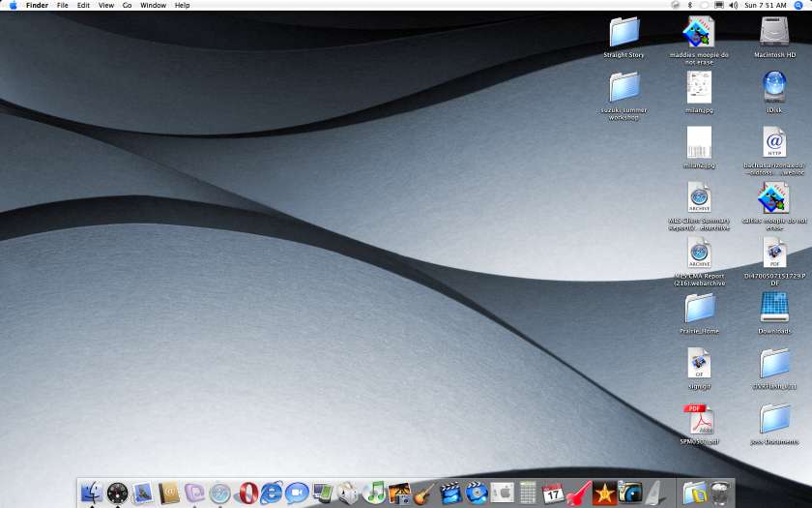Select the MLS CMA Report webarchive
Screen dimensions: 812x508
tap(699, 253)
